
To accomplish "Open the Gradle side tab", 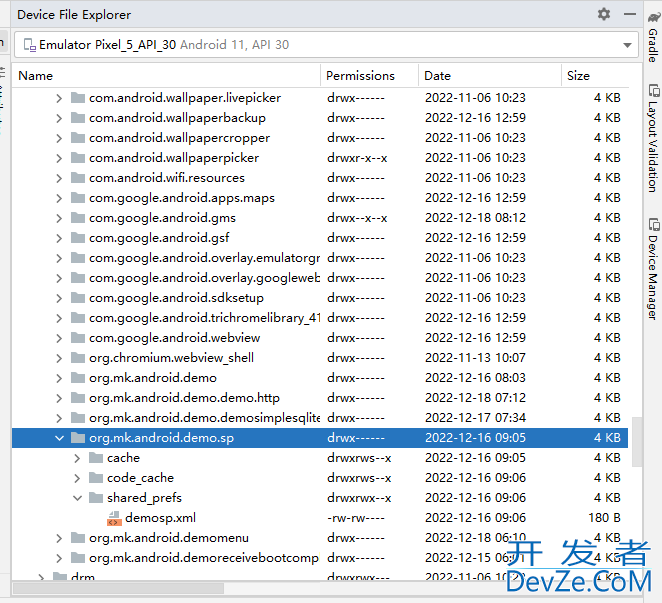I will point(653,38).
